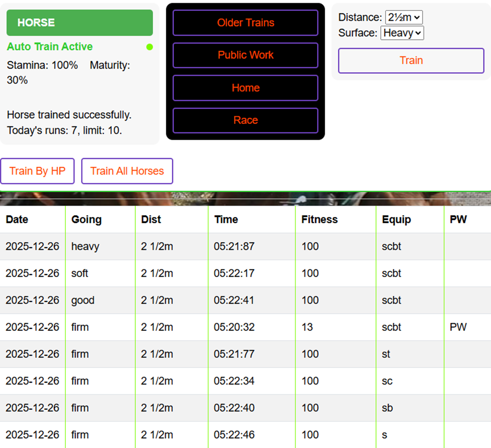491x448 pixels.
Task: Click the PW marker in the firm row
Action: pos(458,327)
